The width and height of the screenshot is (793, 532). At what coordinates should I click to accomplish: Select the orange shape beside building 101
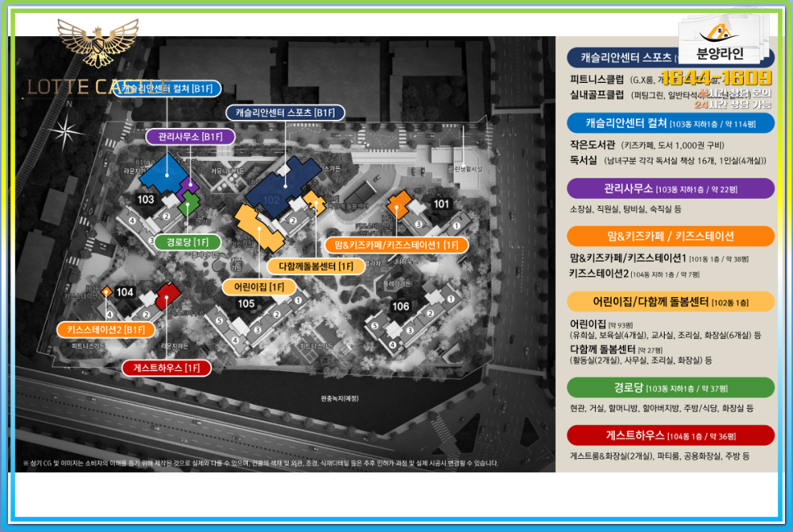399,204
